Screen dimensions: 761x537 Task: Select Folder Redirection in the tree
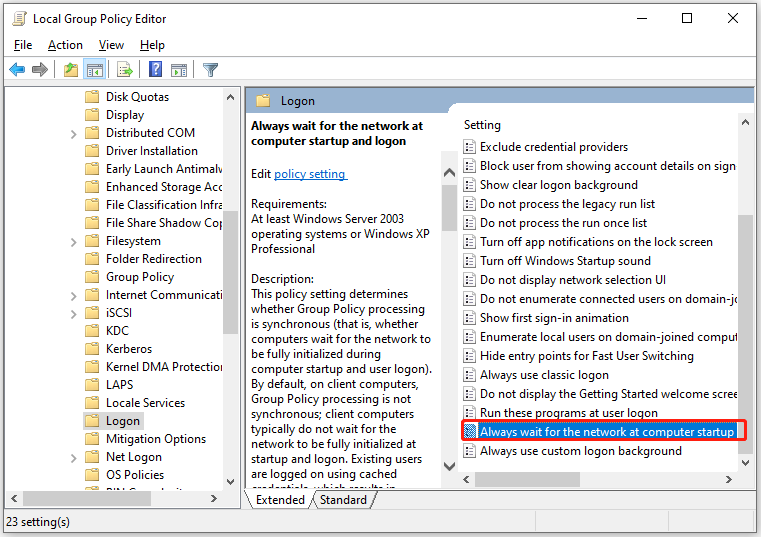point(154,259)
